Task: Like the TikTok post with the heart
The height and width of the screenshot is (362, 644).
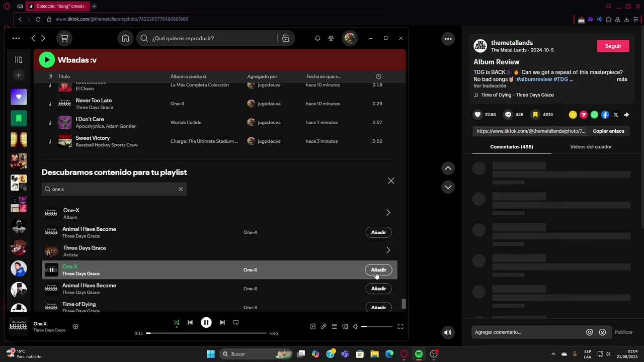Action: coord(478,115)
